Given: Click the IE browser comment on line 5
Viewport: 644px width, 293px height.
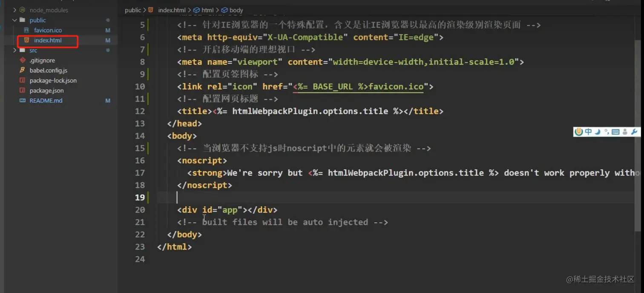Looking at the screenshot, I should click(x=359, y=25).
